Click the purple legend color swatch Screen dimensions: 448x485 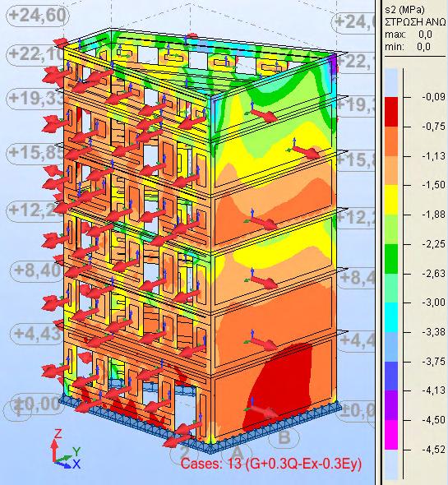click(391, 405)
